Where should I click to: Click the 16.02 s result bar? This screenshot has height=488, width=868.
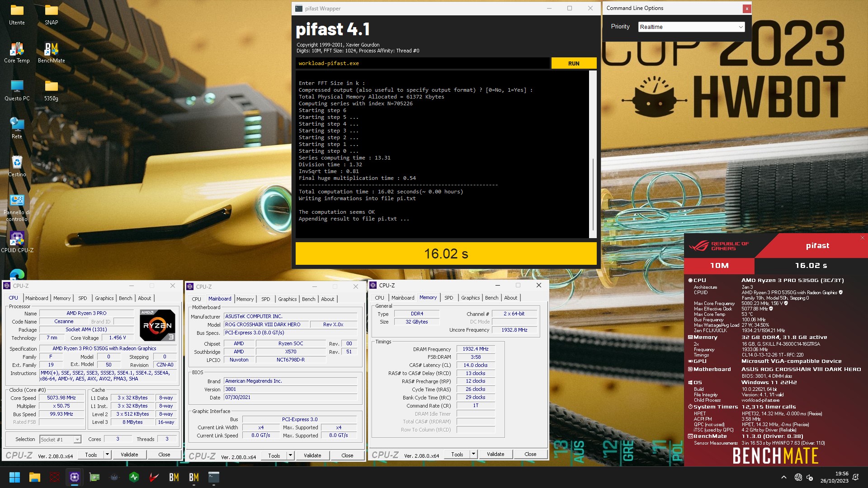pos(446,253)
